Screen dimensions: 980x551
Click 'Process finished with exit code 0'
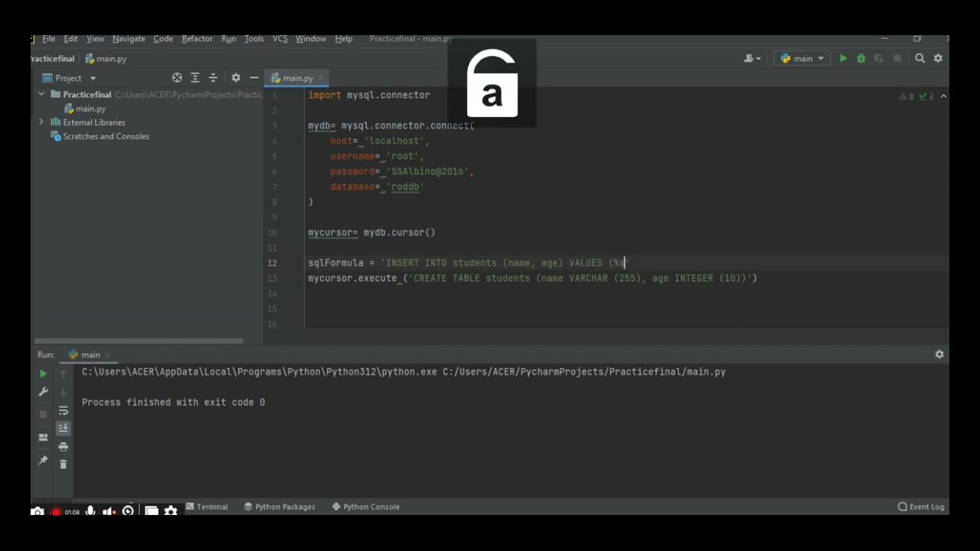tap(173, 402)
